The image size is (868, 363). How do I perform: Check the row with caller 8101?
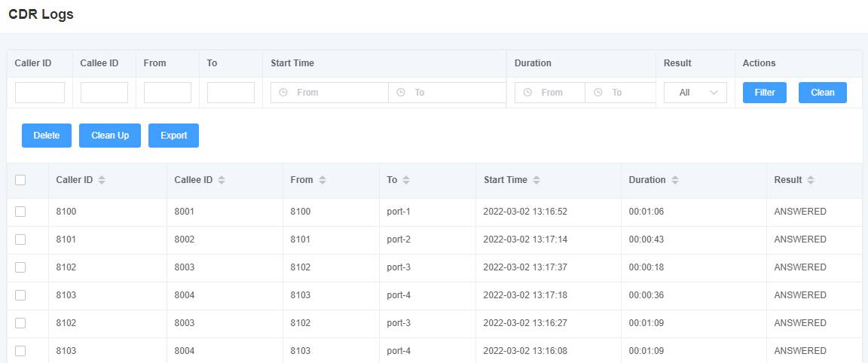20,239
